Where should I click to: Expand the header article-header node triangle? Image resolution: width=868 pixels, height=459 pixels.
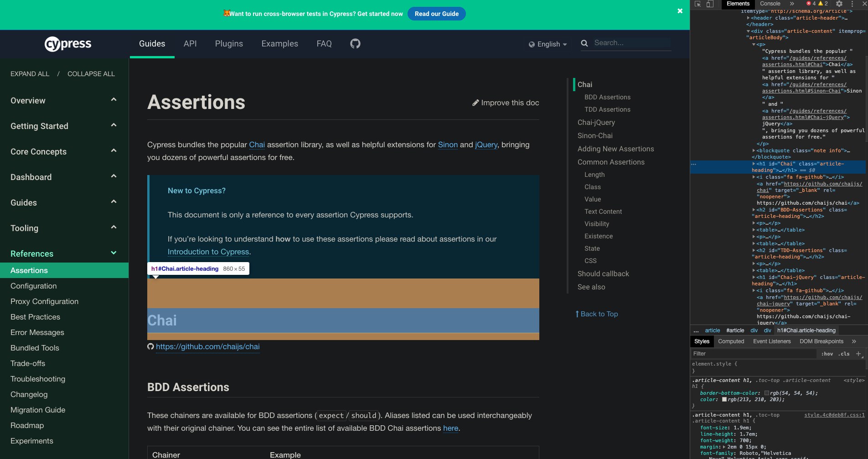point(749,18)
